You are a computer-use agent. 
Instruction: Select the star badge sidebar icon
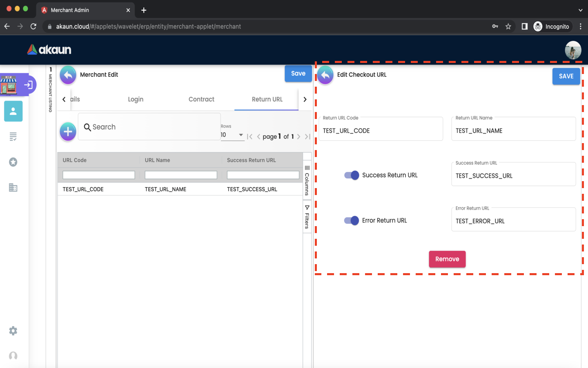point(13,162)
